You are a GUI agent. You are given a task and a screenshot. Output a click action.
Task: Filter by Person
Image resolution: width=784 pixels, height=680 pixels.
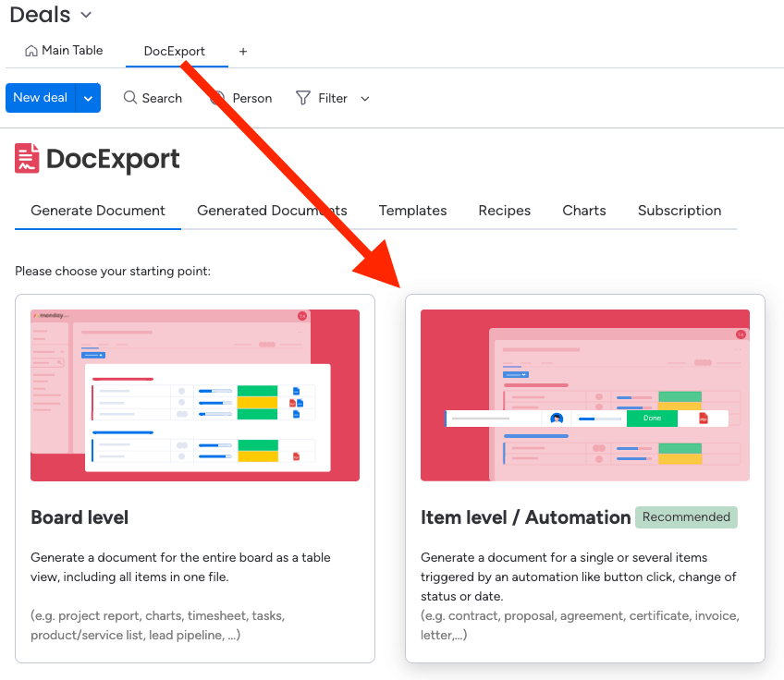pos(241,98)
